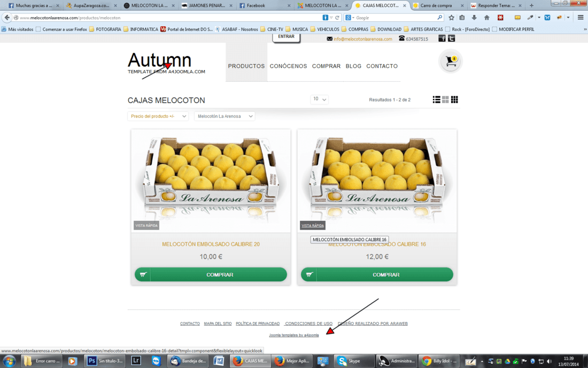The width and height of the screenshot is (588, 368).
Task: Email info@melocotonlaarenosa.com link
Action: 363,39
